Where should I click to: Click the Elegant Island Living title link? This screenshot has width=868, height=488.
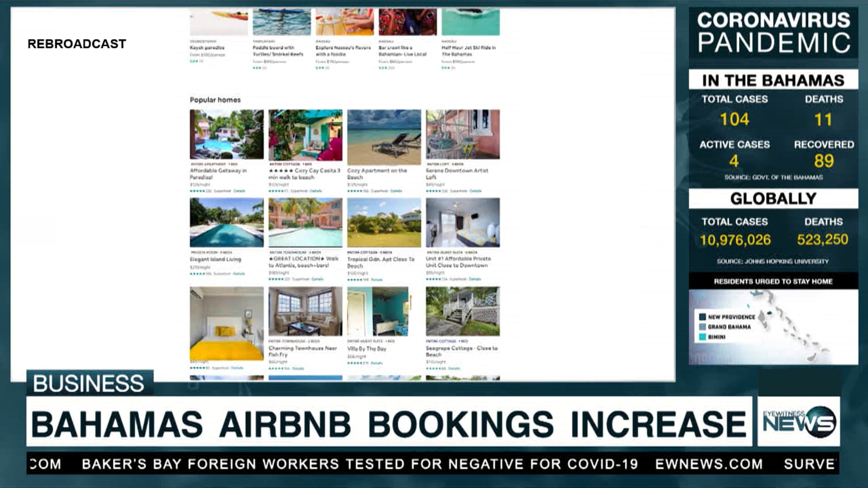216,259
